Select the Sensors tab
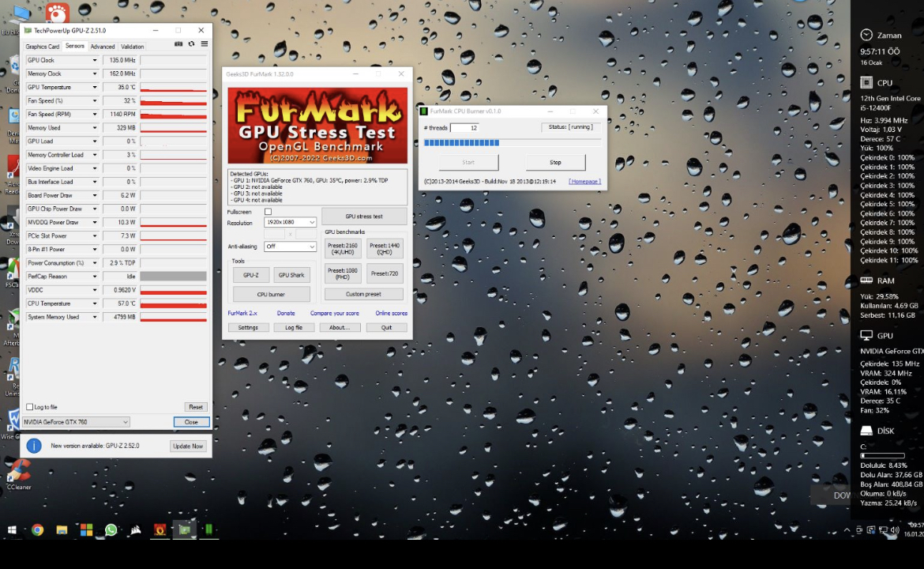 [x=75, y=46]
